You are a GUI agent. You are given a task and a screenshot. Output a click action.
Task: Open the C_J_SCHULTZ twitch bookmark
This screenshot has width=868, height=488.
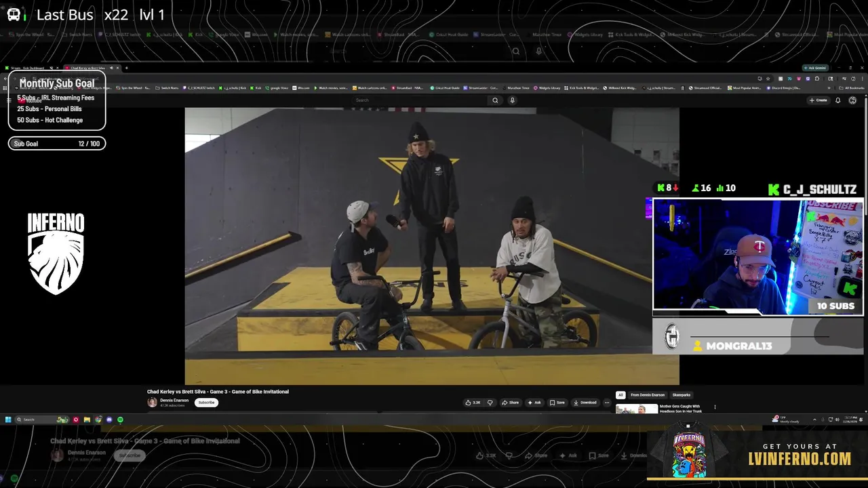coord(198,88)
